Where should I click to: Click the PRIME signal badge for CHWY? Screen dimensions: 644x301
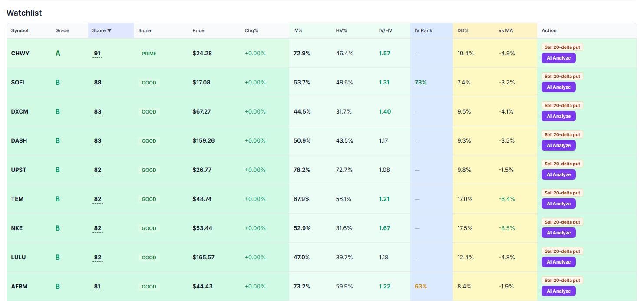pos(149,53)
